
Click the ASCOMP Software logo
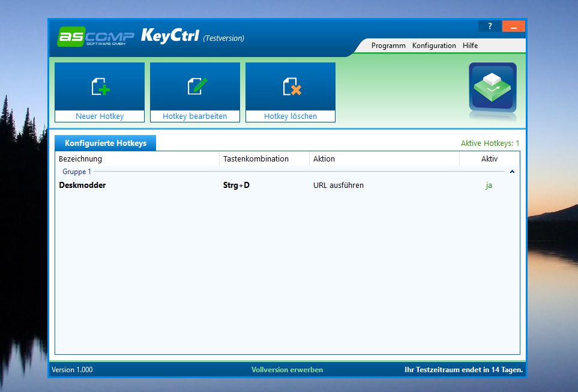(96, 37)
